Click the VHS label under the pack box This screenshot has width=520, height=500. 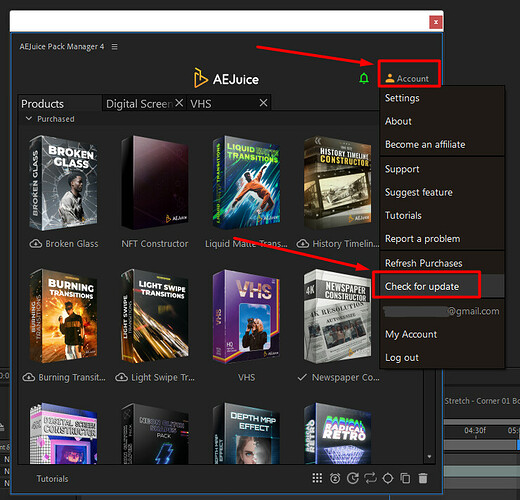(x=246, y=377)
